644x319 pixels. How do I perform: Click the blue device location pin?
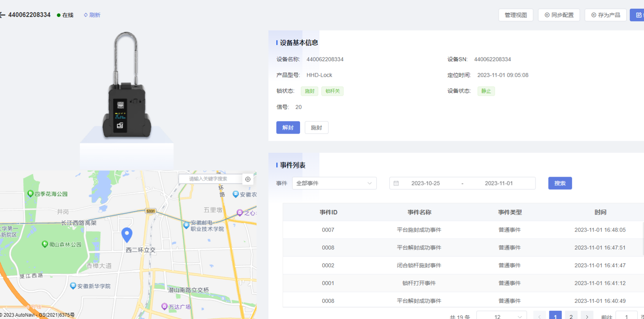click(x=127, y=234)
